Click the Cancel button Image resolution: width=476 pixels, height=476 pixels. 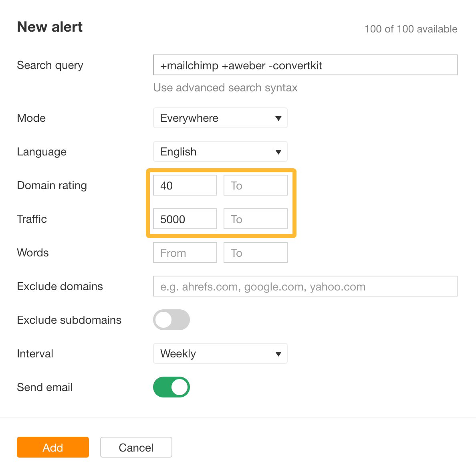point(136,447)
